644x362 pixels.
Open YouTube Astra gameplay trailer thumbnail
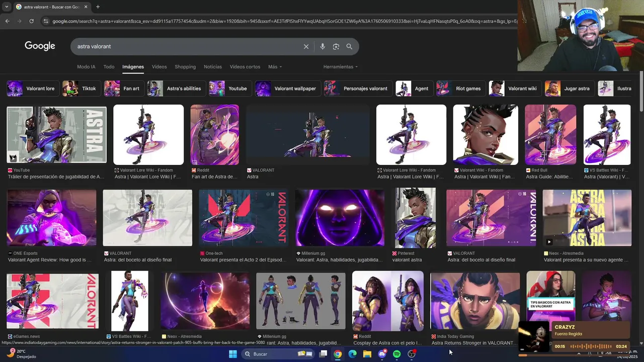(x=56, y=135)
